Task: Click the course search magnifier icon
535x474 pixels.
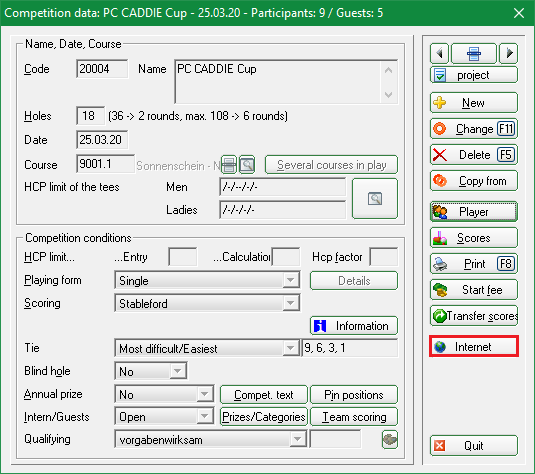Action: click(247, 165)
